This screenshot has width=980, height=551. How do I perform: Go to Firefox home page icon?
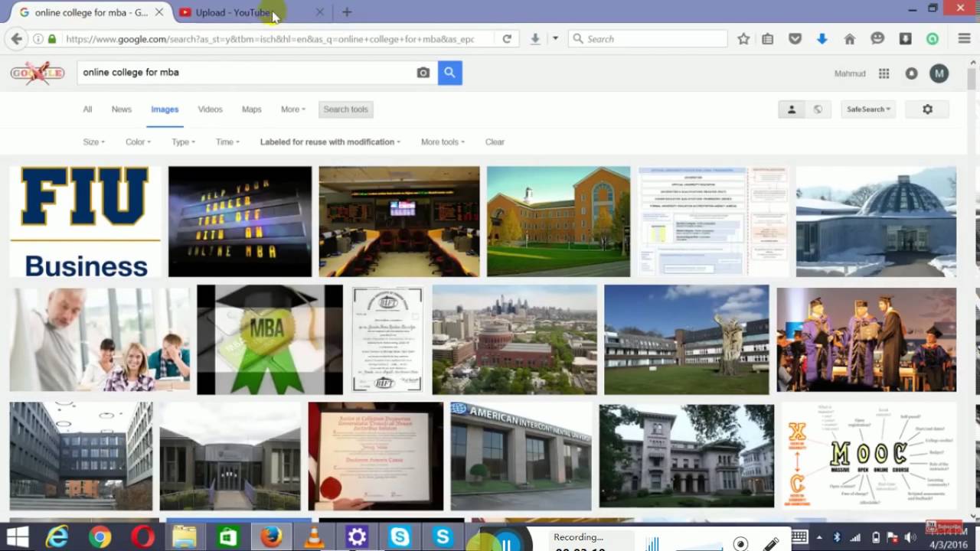(x=850, y=39)
